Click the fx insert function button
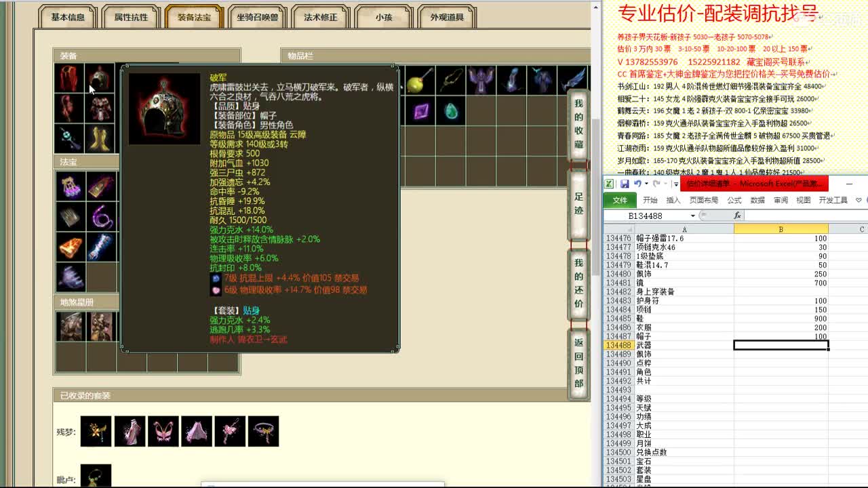 [x=737, y=216]
